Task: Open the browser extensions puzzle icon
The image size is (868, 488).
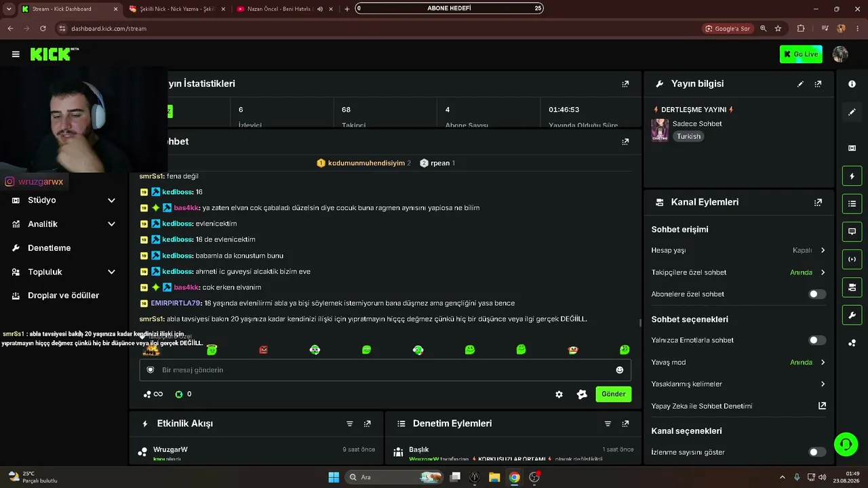Action: (801, 28)
